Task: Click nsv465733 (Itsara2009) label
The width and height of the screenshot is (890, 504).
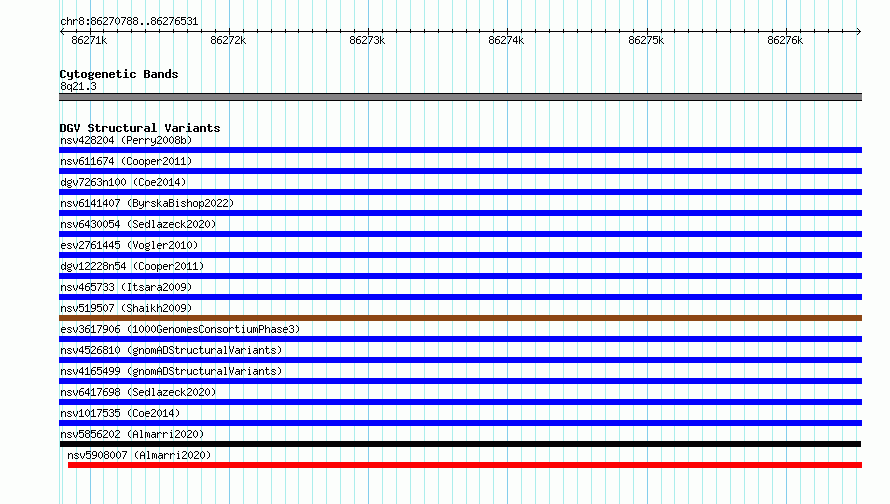Action: pos(126,287)
